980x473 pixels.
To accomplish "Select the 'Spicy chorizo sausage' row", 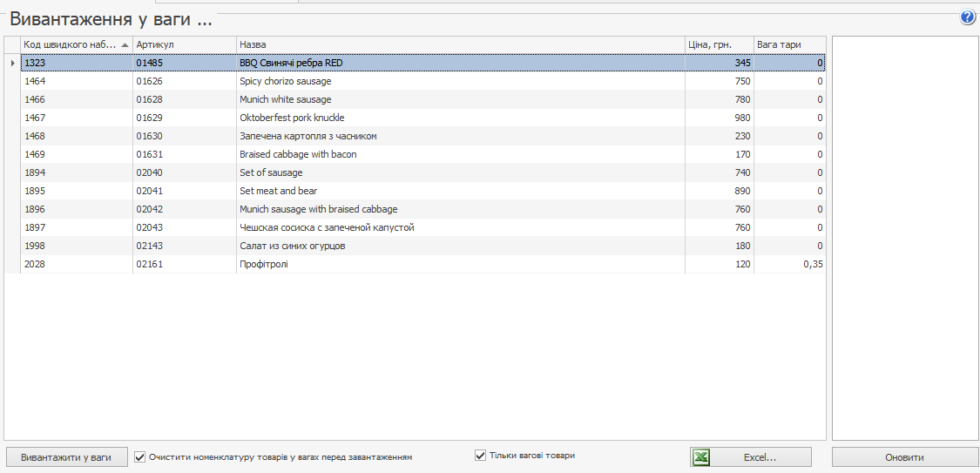I will pyautogui.click(x=286, y=81).
